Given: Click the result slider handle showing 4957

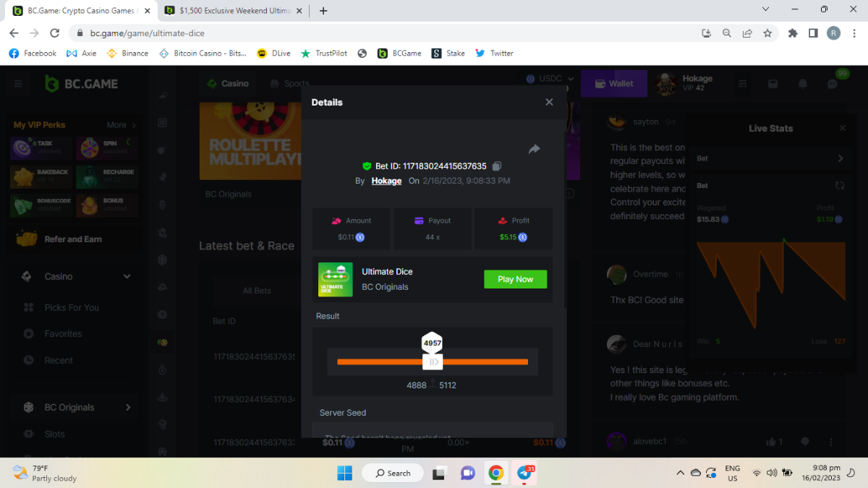Looking at the screenshot, I should point(433,361).
